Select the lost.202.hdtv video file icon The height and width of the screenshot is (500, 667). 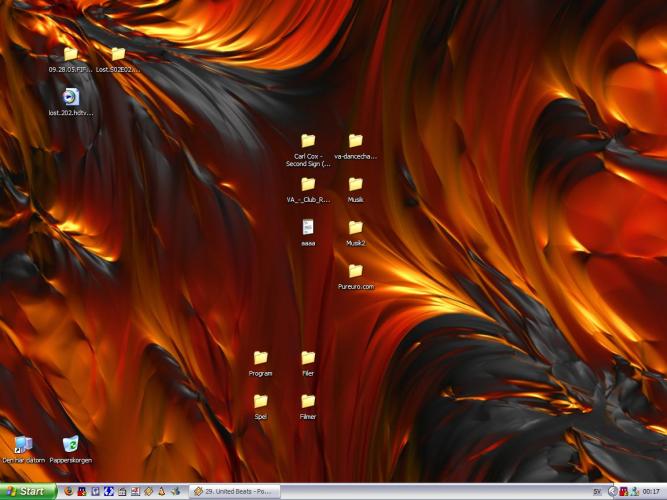70,97
